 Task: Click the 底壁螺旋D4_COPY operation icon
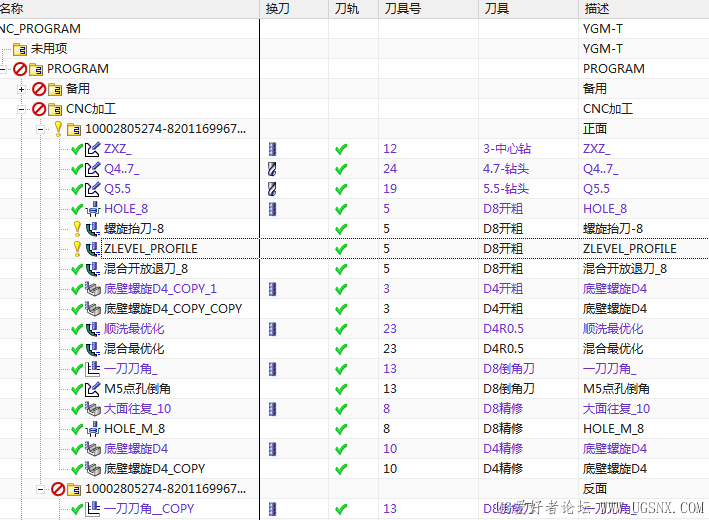[93, 468]
